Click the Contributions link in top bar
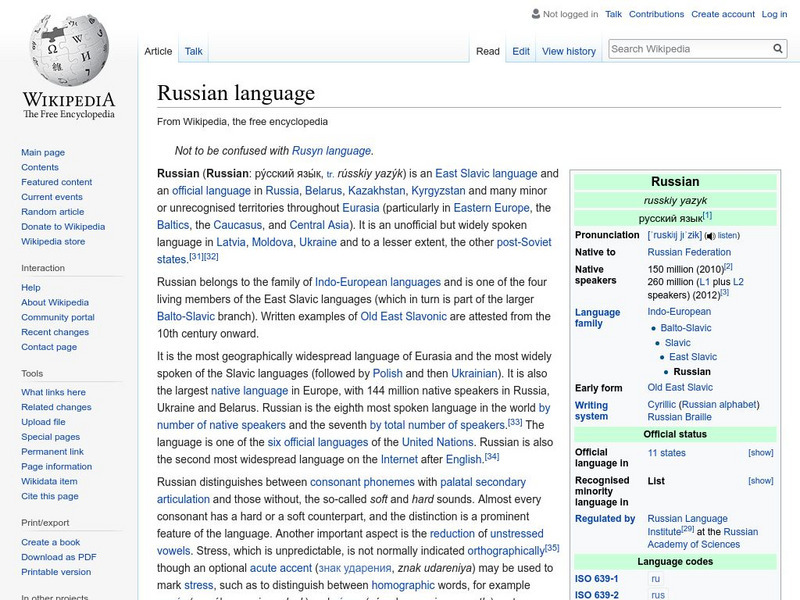 click(656, 14)
